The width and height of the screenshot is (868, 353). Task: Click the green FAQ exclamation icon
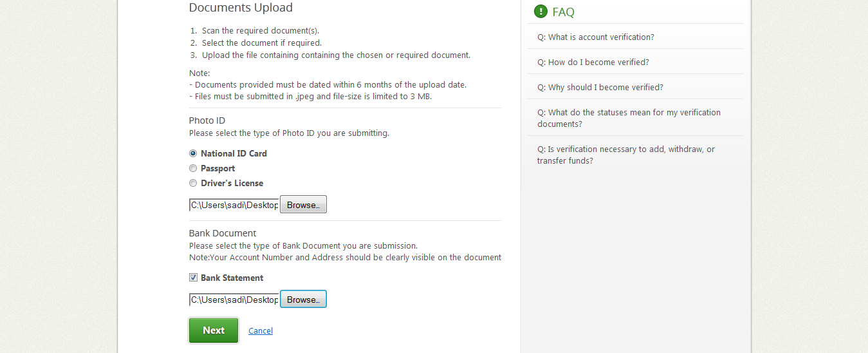click(540, 12)
